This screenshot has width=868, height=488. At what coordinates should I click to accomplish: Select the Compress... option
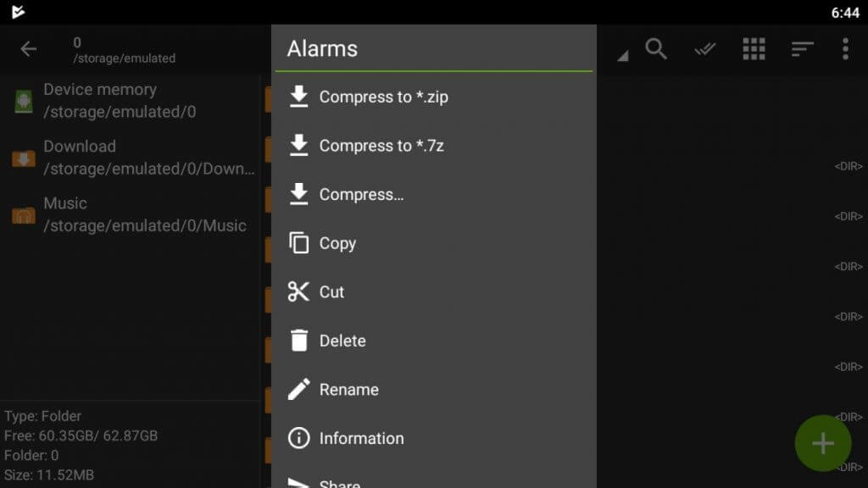coord(361,195)
